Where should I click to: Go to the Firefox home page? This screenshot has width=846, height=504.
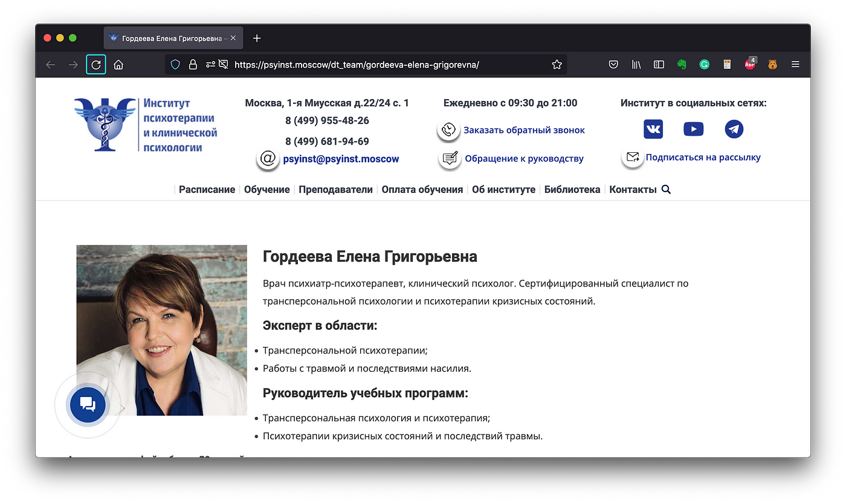point(118,65)
